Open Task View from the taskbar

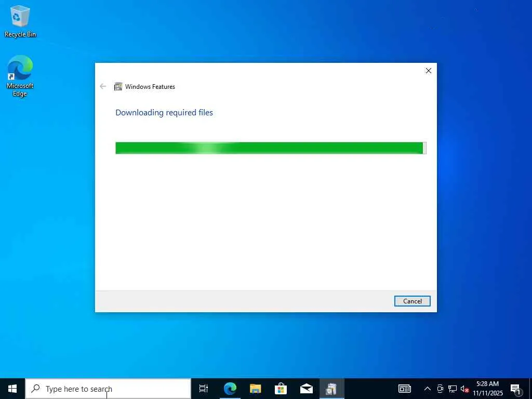tap(204, 389)
